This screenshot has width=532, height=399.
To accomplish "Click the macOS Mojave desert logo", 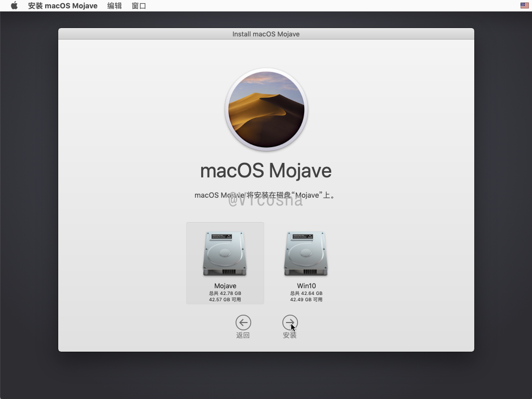I will coord(266,109).
